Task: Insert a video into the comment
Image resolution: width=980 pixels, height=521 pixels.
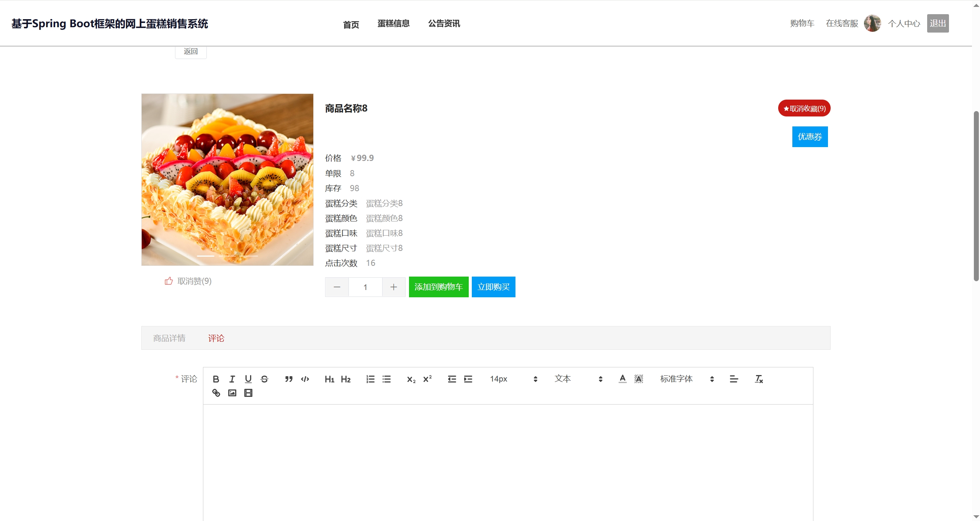Action: [x=248, y=393]
